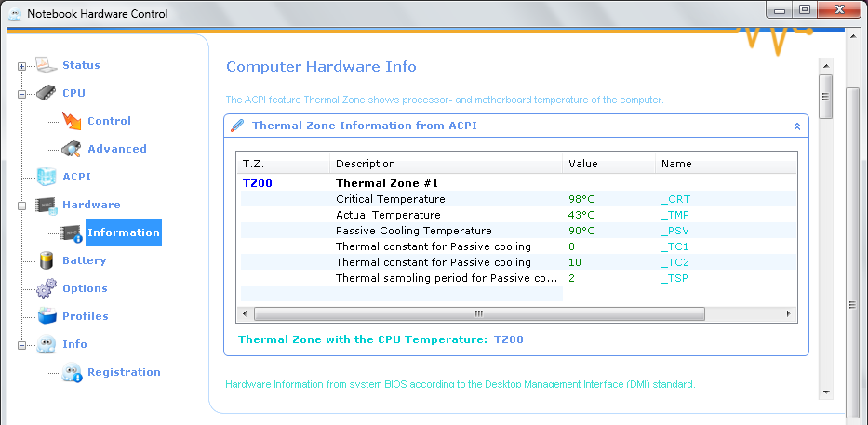Image resolution: width=868 pixels, height=425 pixels.
Task: Click the thermal table horizontal scrollbar thumb
Action: (479, 313)
